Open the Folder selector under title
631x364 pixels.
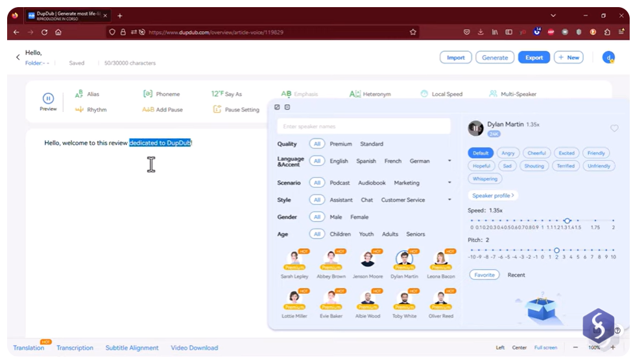tap(37, 63)
